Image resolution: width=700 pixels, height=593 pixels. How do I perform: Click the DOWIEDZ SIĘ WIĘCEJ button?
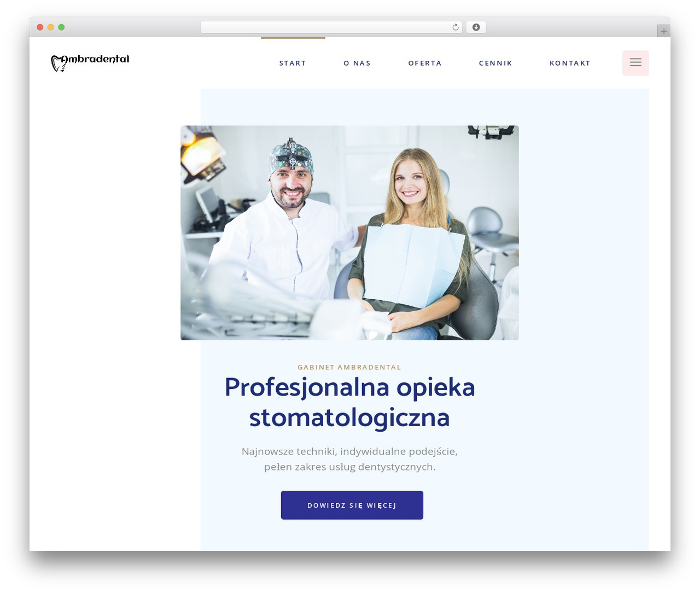click(352, 505)
